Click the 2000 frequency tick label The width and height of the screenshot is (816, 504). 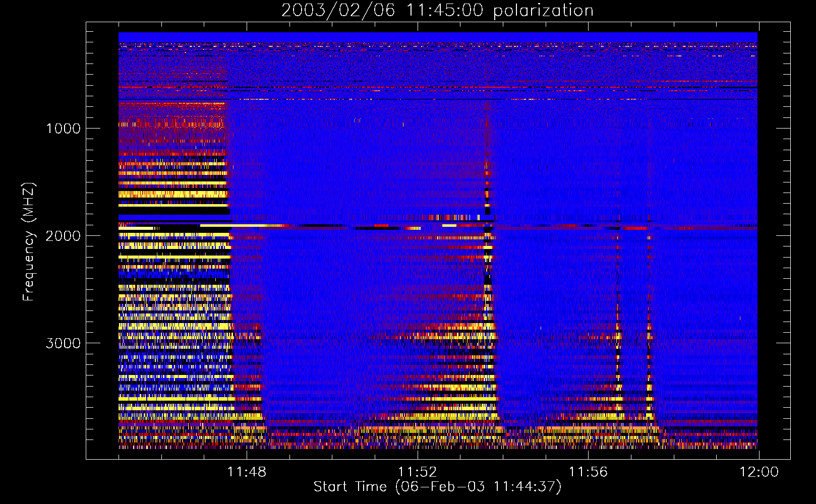click(x=63, y=236)
